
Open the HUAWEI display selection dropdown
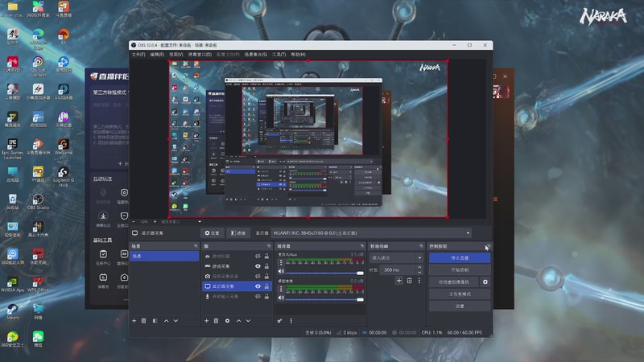pyautogui.click(x=371, y=232)
